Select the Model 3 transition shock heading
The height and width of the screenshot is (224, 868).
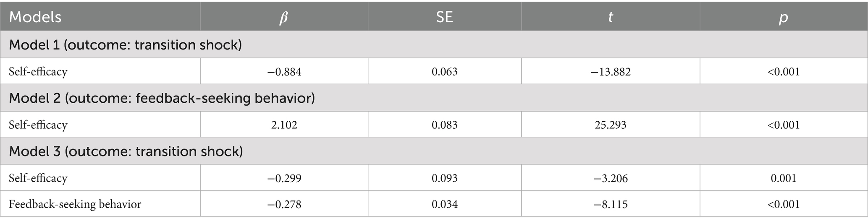pos(126,151)
